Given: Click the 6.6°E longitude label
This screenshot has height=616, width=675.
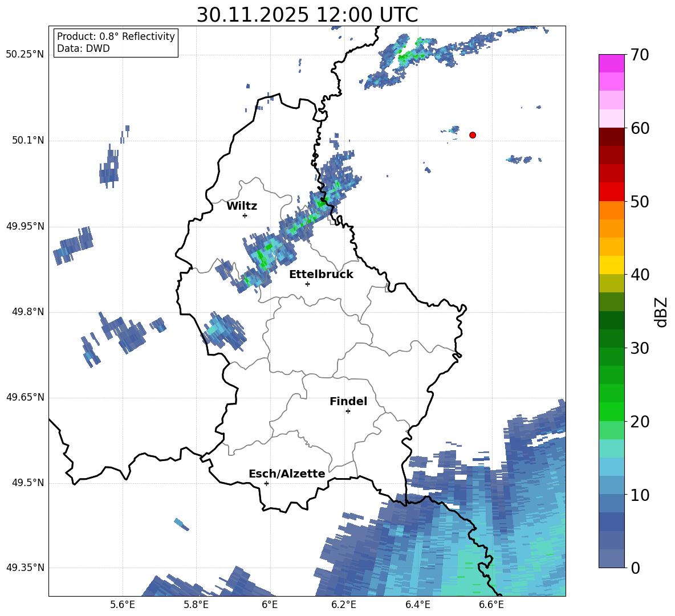Looking at the screenshot, I should point(491,605).
